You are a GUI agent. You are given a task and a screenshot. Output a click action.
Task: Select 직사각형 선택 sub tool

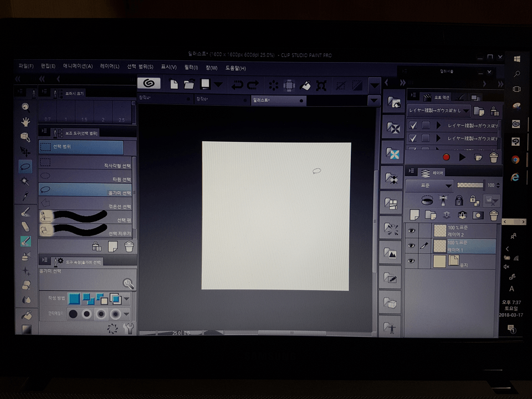(86, 165)
